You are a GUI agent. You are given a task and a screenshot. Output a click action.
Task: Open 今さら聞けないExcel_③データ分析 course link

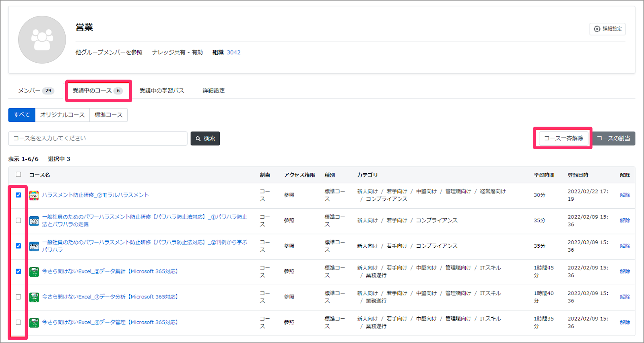[x=110, y=297]
